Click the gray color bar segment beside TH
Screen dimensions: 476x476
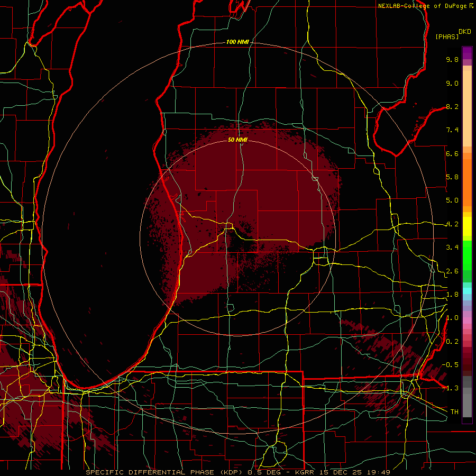(467, 405)
